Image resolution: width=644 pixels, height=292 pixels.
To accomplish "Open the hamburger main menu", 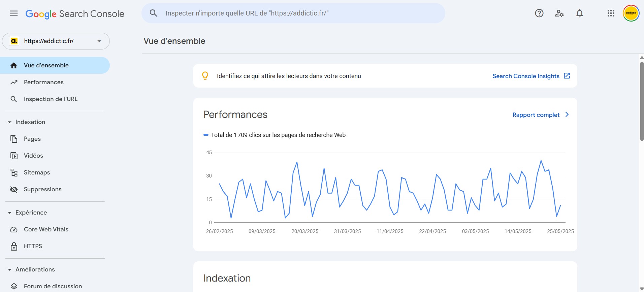I will (14, 13).
